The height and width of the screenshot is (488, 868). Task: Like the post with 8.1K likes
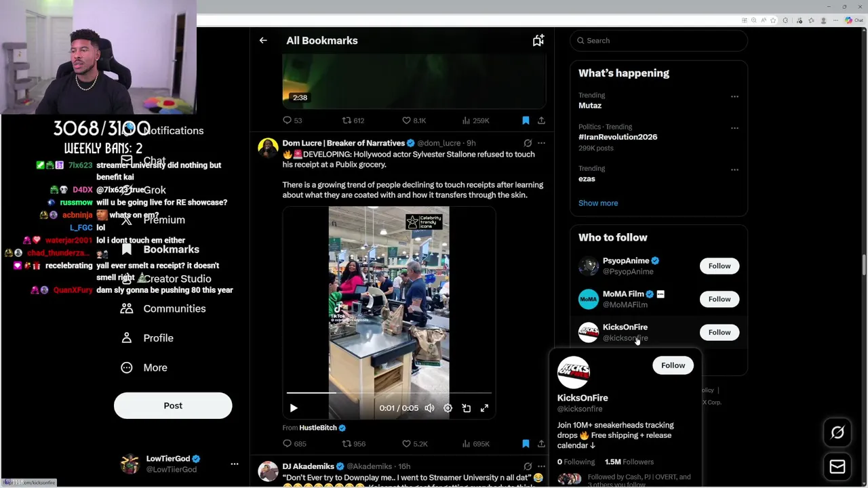[x=414, y=121]
